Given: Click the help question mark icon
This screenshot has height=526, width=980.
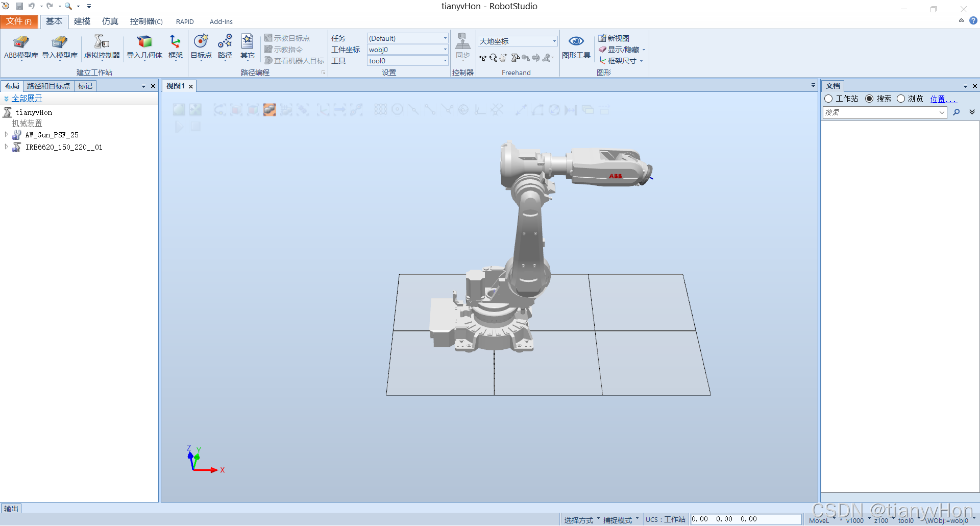Looking at the screenshot, I should pos(973,21).
